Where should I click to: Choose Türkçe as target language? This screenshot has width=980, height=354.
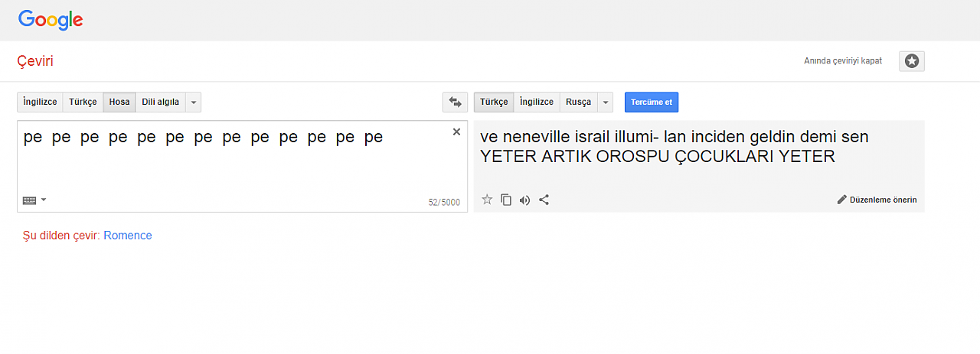tap(494, 102)
